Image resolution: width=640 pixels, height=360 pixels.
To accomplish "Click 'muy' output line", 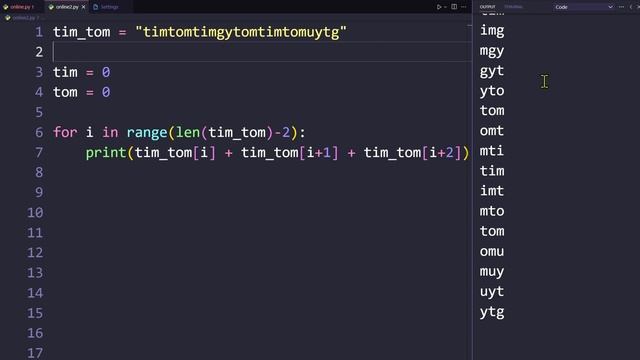I will (x=492, y=271).
